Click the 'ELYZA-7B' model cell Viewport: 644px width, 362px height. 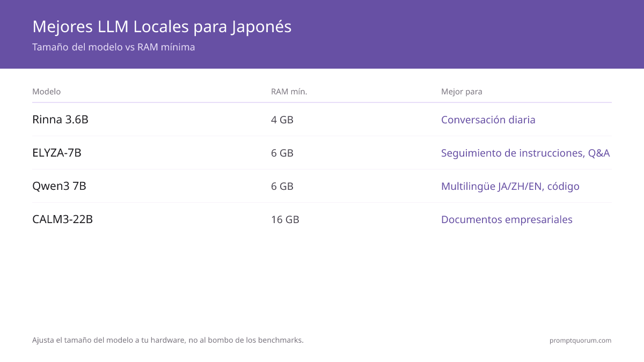point(57,153)
